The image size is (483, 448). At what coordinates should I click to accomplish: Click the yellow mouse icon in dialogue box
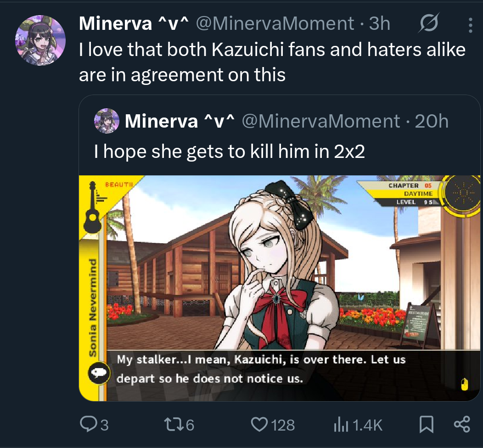coord(465,384)
